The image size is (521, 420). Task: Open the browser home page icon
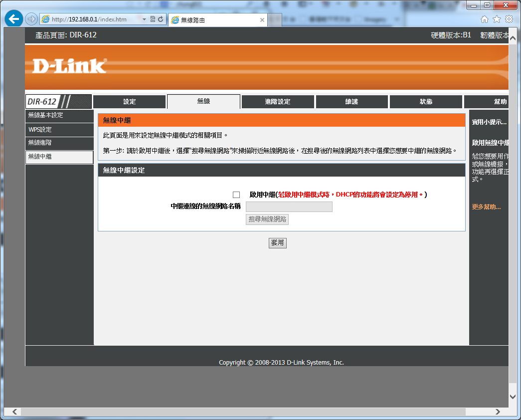[485, 19]
